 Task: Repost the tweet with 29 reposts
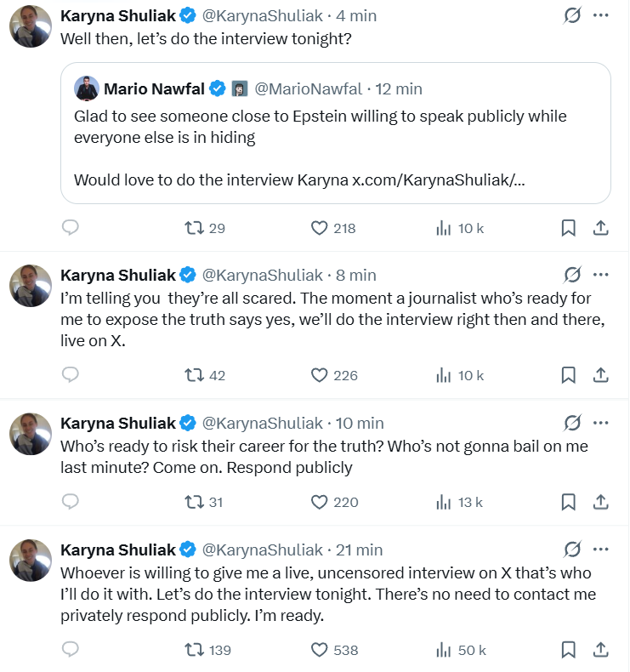(195, 228)
